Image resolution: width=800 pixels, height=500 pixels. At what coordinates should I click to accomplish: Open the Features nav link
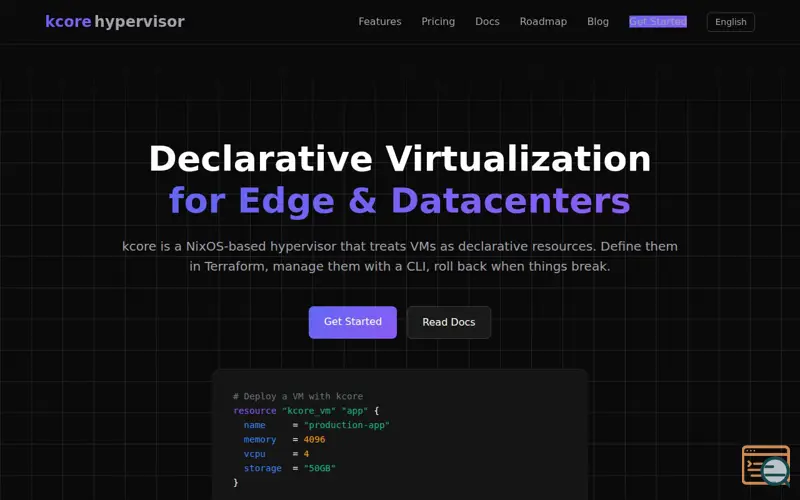click(x=380, y=21)
